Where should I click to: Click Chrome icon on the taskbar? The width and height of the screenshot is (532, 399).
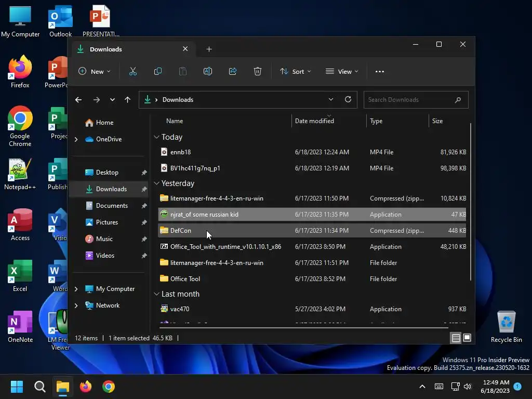109,387
